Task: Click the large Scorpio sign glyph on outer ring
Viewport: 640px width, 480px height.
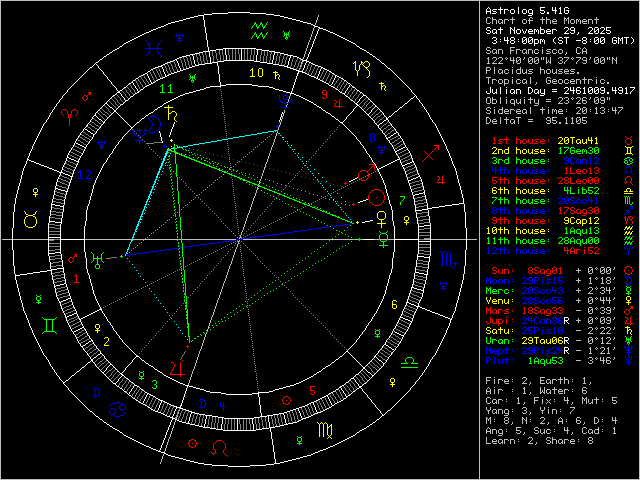Action: 448,260
